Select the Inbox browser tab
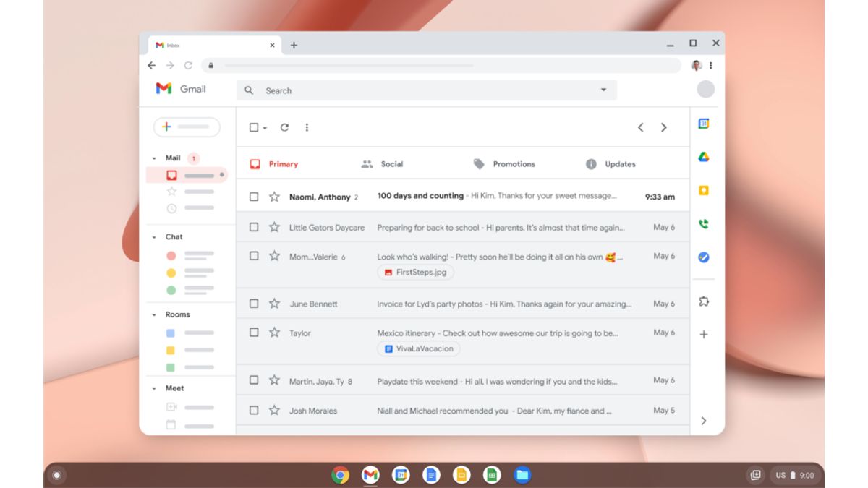868x488 pixels. tap(214, 45)
